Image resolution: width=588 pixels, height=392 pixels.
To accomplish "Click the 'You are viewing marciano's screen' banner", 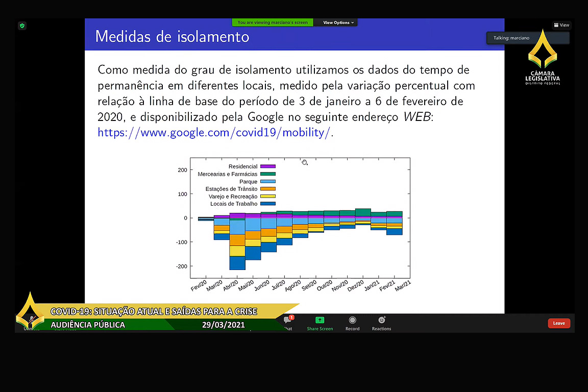I will 273,22.
